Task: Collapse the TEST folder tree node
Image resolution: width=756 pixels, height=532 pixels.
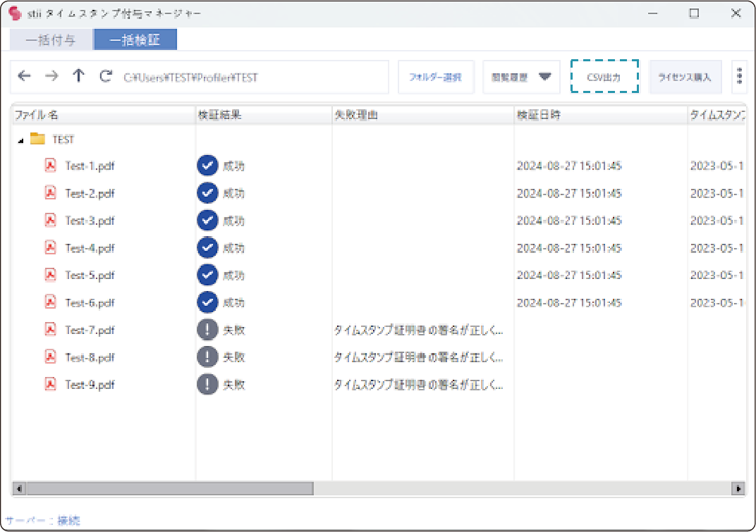Action: (x=20, y=140)
